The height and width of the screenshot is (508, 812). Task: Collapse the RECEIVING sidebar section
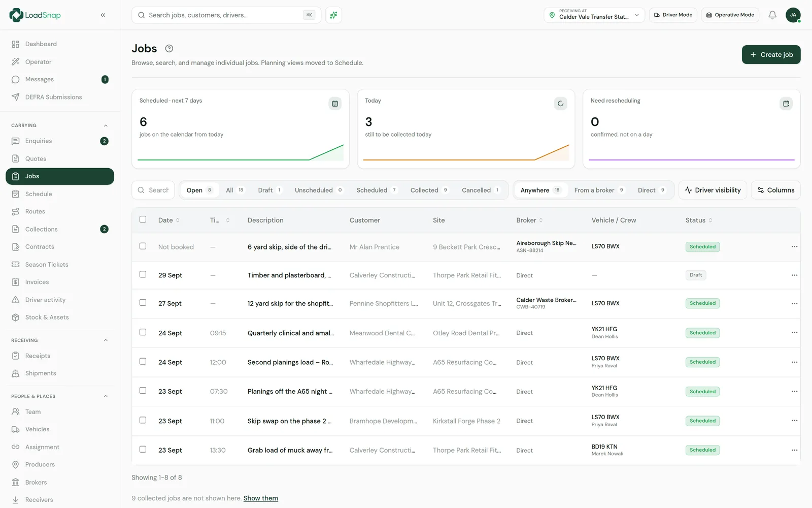106,341
